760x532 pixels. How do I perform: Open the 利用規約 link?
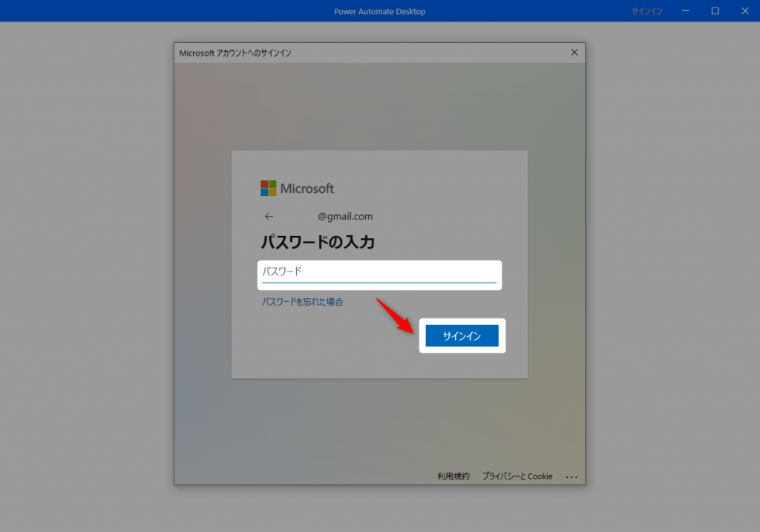(453, 476)
